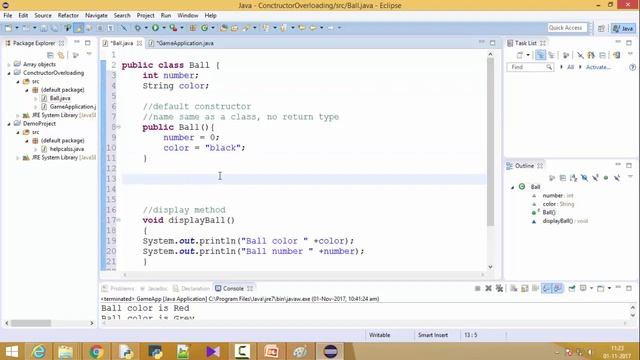The image size is (640, 360).
Task: Click the Run Last Tool external tools icon
Action: (173, 28)
